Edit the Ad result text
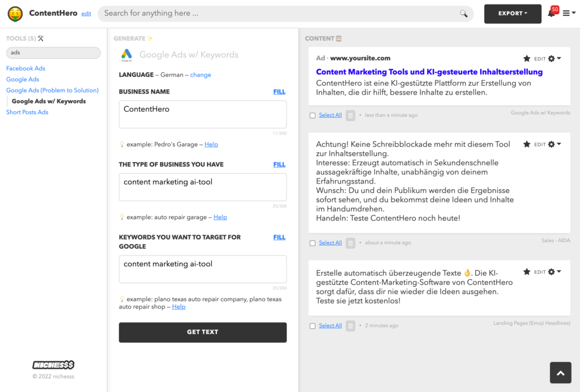 click(540, 59)
